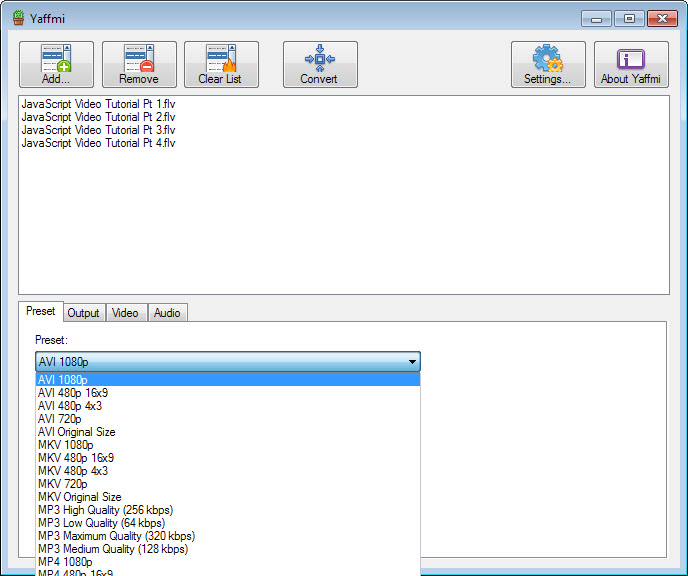Choose highlighted AVI 1080p list option
This screenshot has height=576, width=688.
[228, 379]
